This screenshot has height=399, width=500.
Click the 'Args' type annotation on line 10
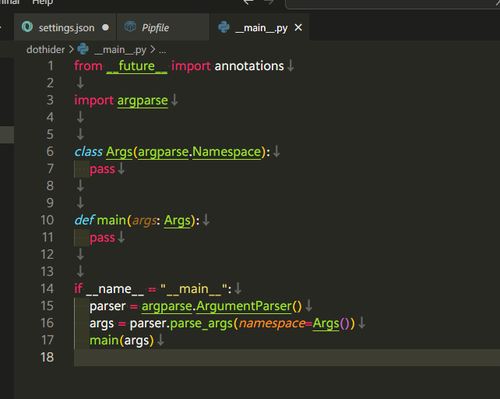177,221
